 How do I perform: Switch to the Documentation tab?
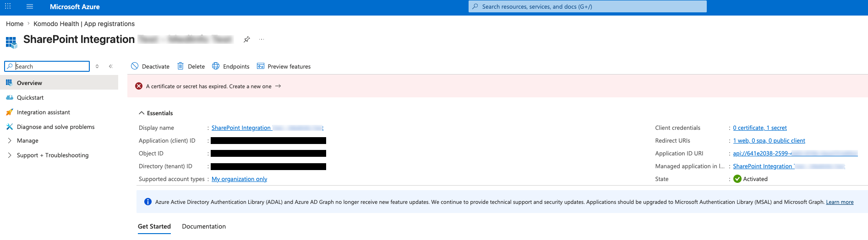pyautogui.click(x=204, y=227)
